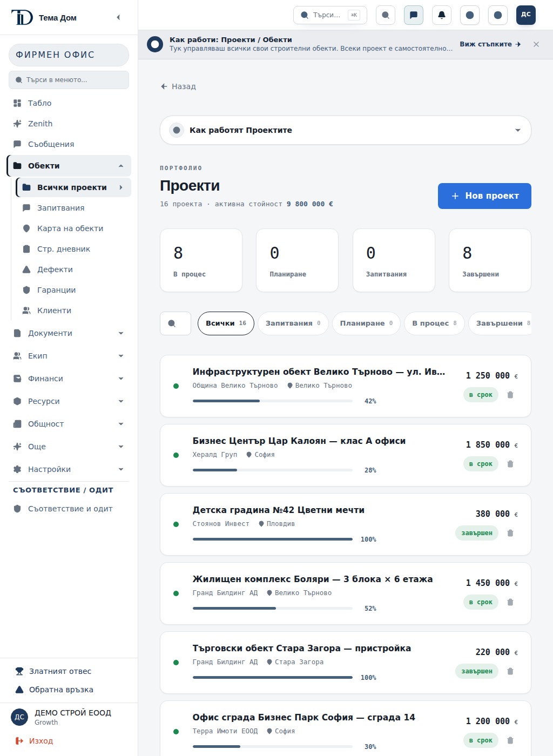Click the Търси в менюто search field

point(69,80)
